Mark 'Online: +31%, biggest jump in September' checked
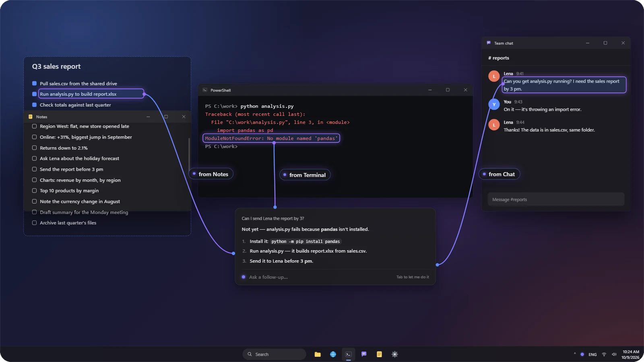The height and width of the screenshot is (362, 644). tap(34, 137)
